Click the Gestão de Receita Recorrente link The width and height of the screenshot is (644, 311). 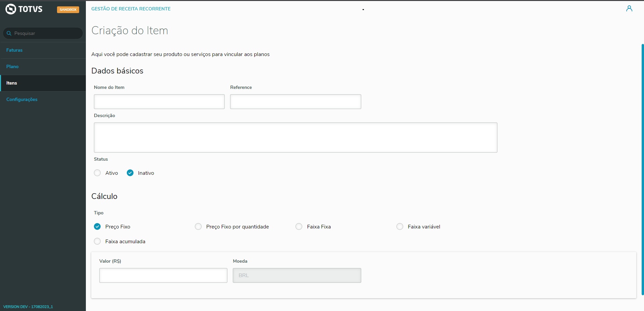coord(131,9)
